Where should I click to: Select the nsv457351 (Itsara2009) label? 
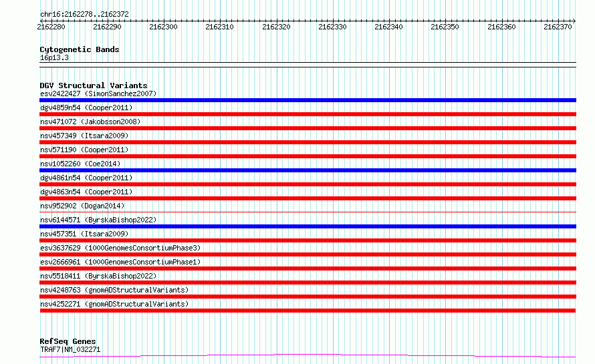coord(84,234)
